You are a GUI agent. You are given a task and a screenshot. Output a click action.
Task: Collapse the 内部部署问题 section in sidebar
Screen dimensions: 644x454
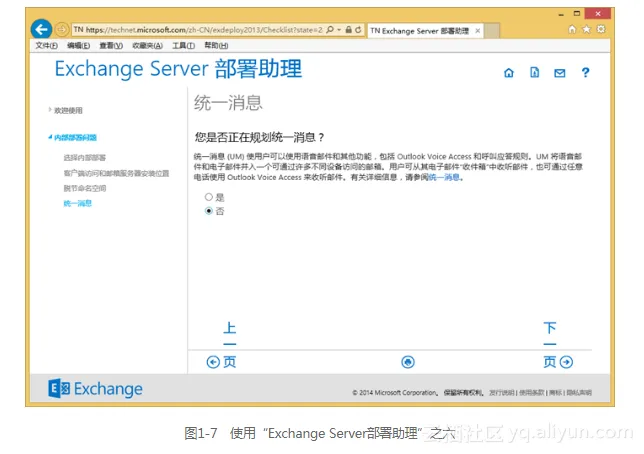click(x=75, y=137)
